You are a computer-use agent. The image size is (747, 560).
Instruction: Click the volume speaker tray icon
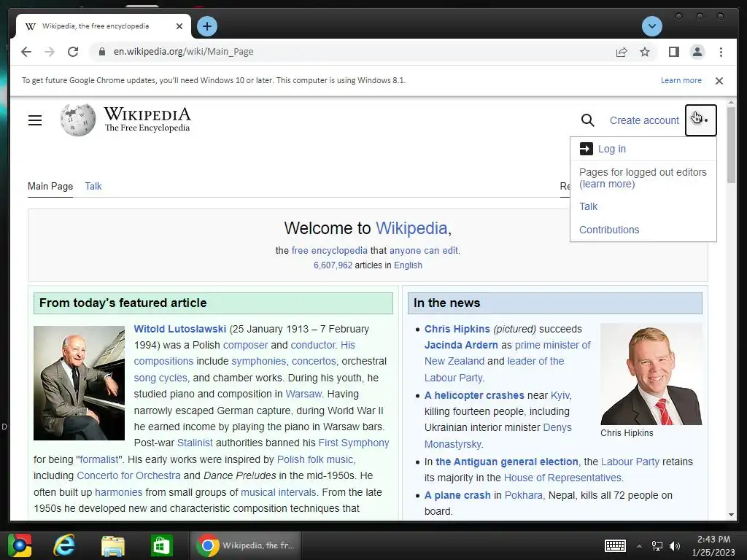point(675,545)
